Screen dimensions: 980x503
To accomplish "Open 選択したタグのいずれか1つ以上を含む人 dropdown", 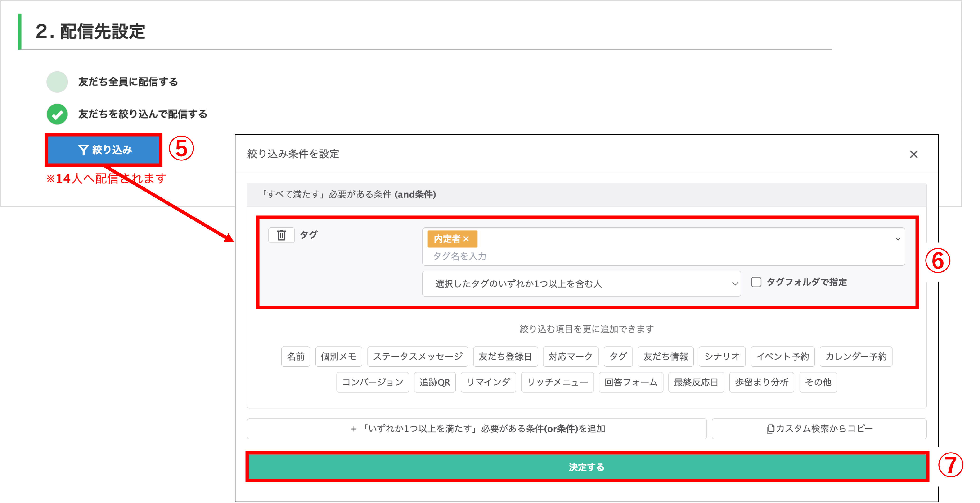I will [x=581, y=284].
